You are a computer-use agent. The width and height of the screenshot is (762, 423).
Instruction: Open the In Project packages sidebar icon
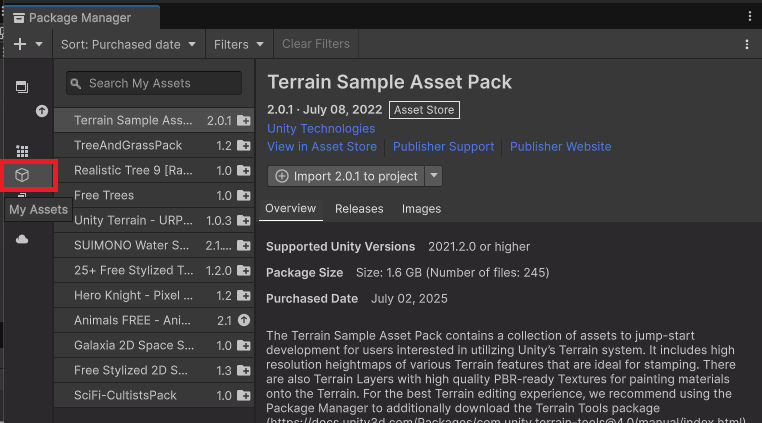[22, 87]
